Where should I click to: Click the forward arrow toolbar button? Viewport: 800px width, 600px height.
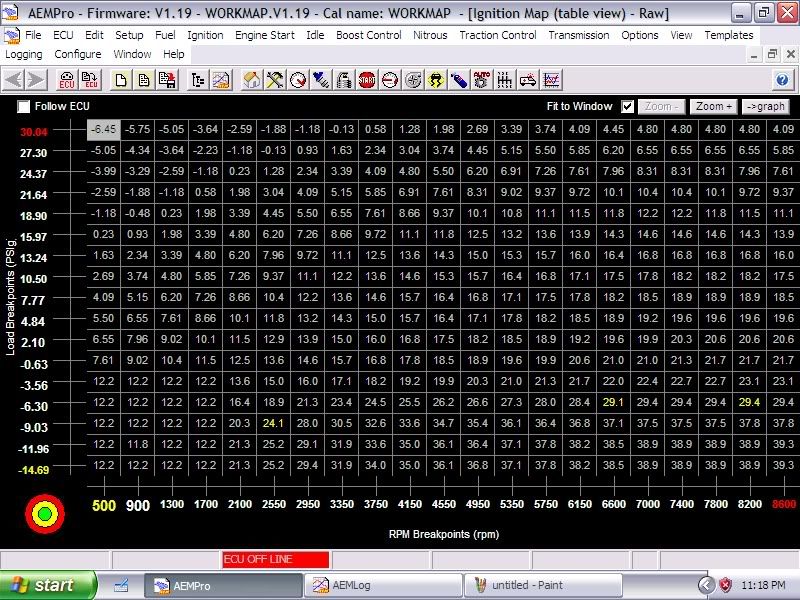coord(36,80)
